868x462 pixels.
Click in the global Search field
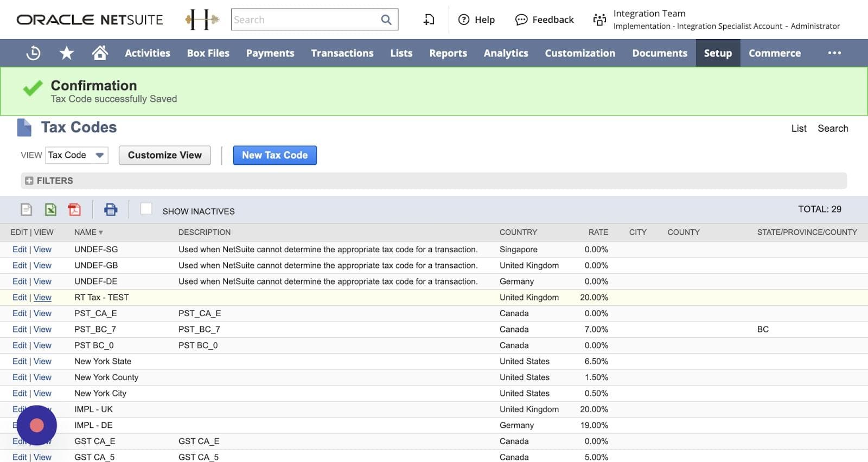304,20
